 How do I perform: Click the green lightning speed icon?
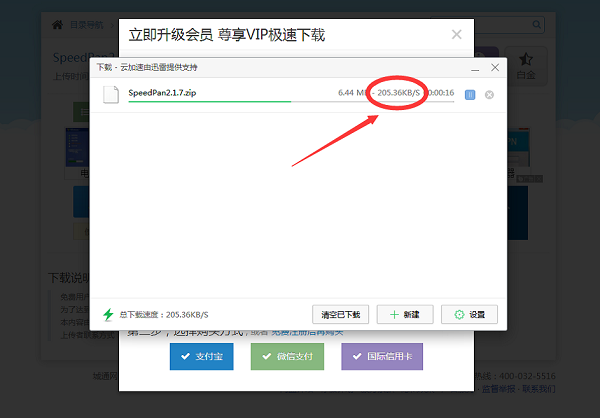coord(108,315)
